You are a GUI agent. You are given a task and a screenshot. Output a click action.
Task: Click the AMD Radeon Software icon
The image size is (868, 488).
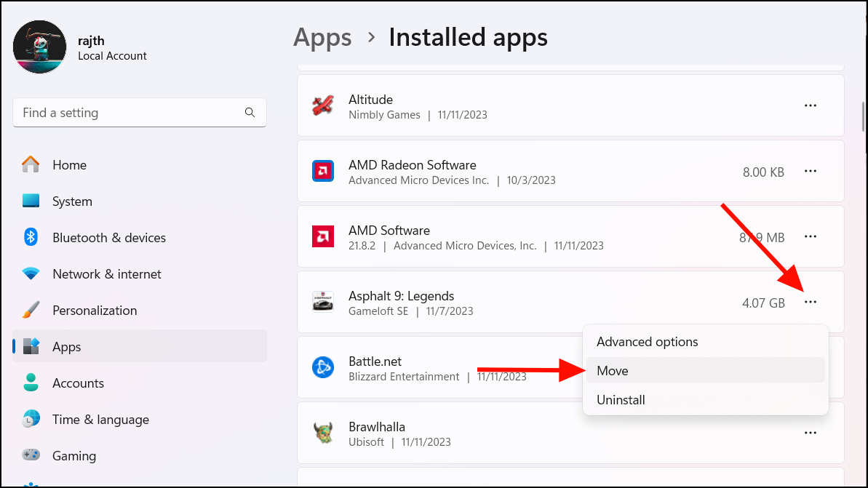click(x=323, y=171)
